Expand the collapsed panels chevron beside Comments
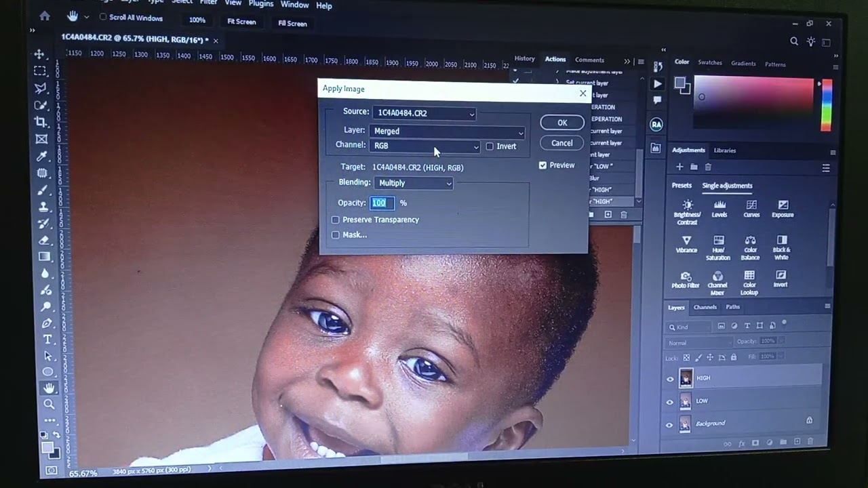The width and height of the screenshot is (868, 488). [627, 62]
